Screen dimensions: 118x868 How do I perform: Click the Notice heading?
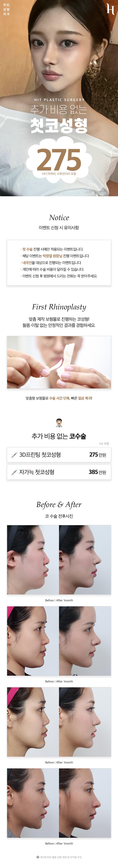click(59, 218)
